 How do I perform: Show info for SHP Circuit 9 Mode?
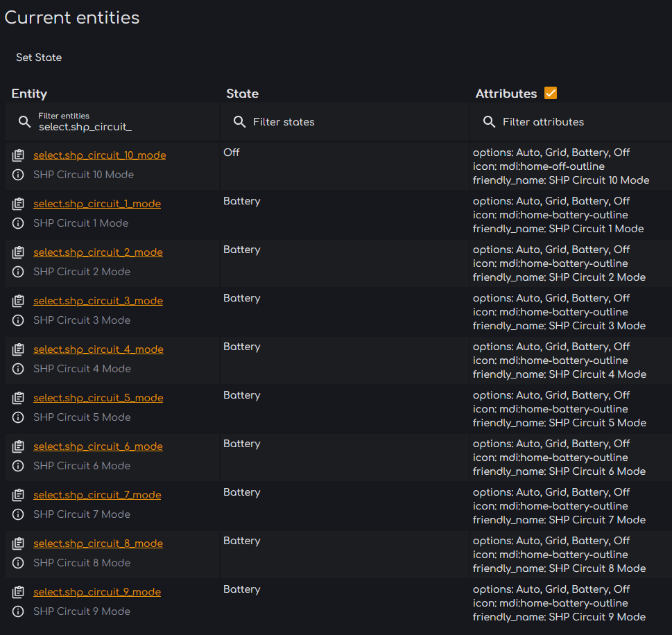pos(19,611)
